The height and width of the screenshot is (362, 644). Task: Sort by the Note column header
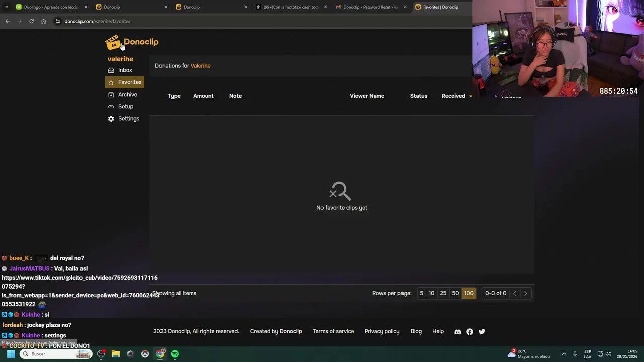tap(235, 96)
